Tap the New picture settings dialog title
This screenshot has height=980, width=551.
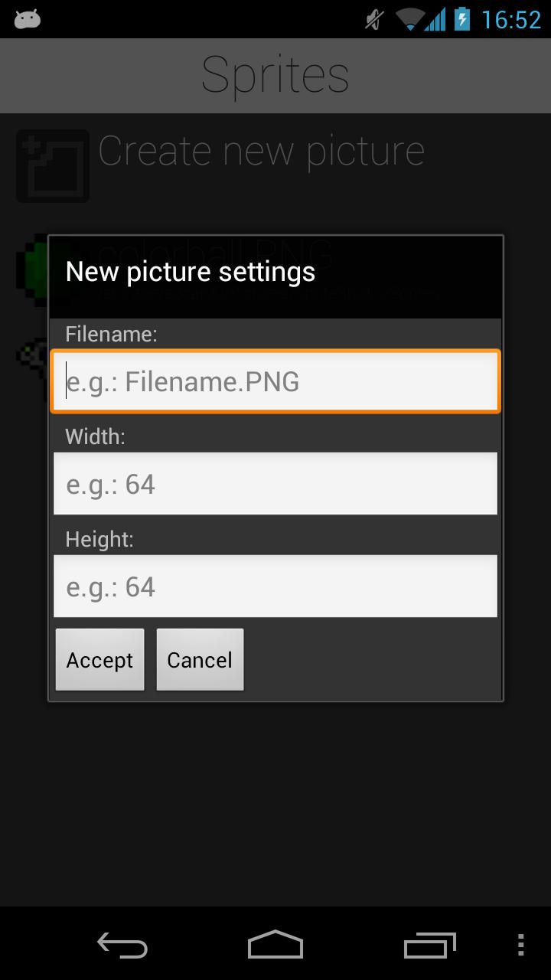(191, 272)
